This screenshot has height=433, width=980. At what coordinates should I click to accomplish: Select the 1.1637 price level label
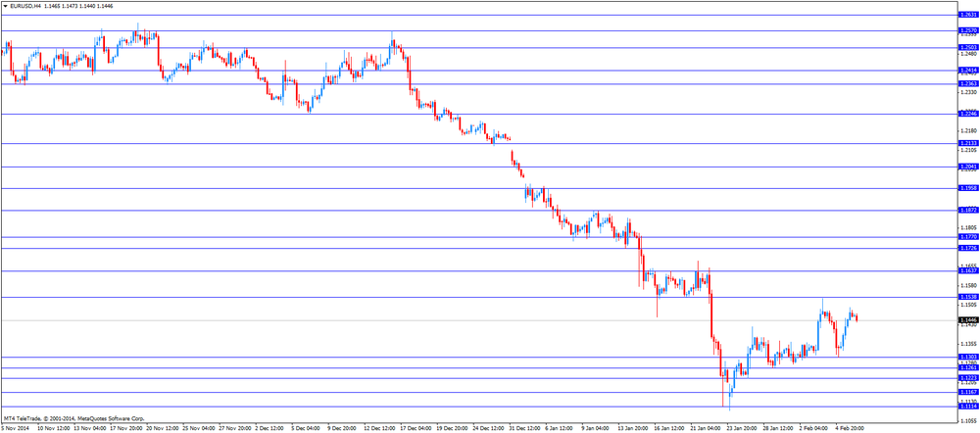click(967, 271)
